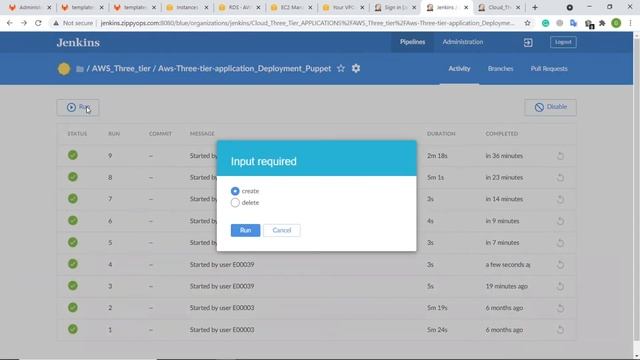The height and width of the screenshot is (360, 640).
Task: Click the Disable pipeline button
Action: point(550,107)
